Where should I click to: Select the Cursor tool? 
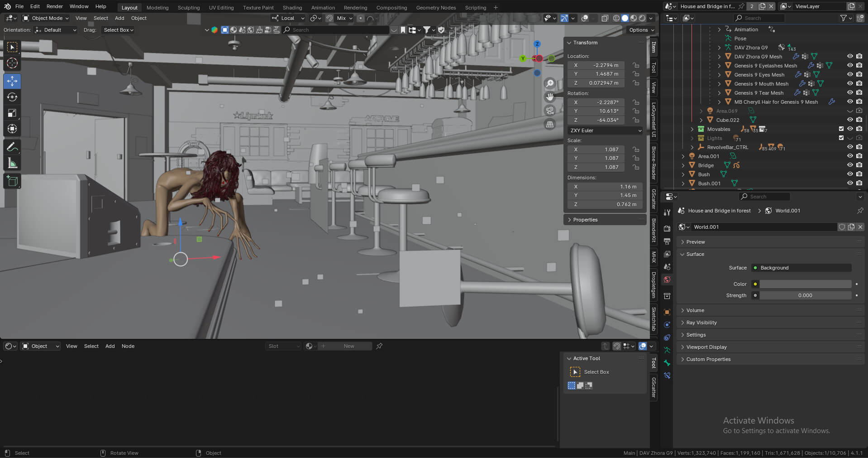click(12, 63)
